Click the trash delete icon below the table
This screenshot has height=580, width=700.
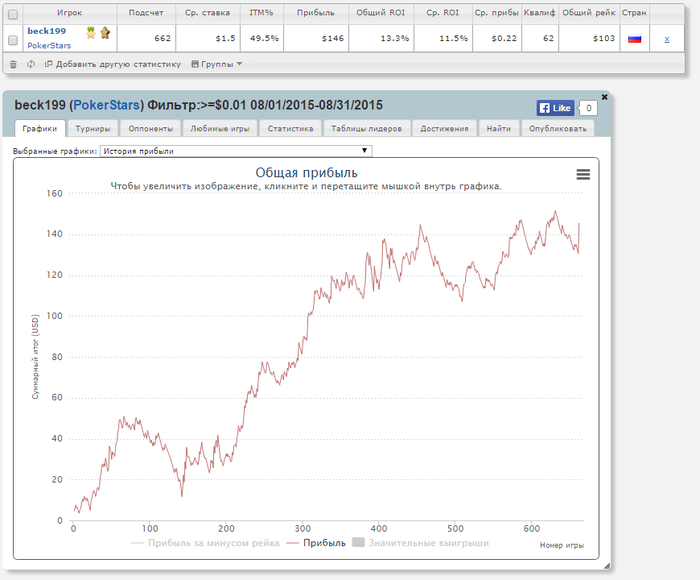point(13,64)
